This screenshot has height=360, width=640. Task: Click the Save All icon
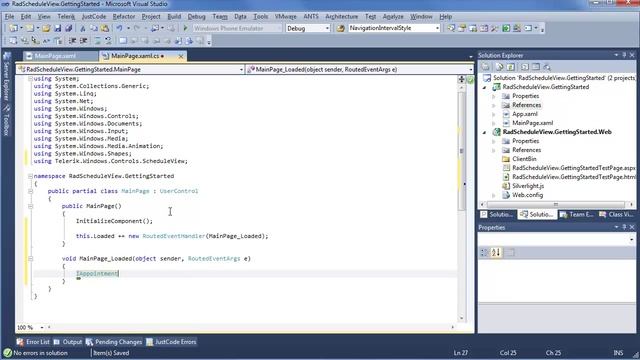point(69,28)
